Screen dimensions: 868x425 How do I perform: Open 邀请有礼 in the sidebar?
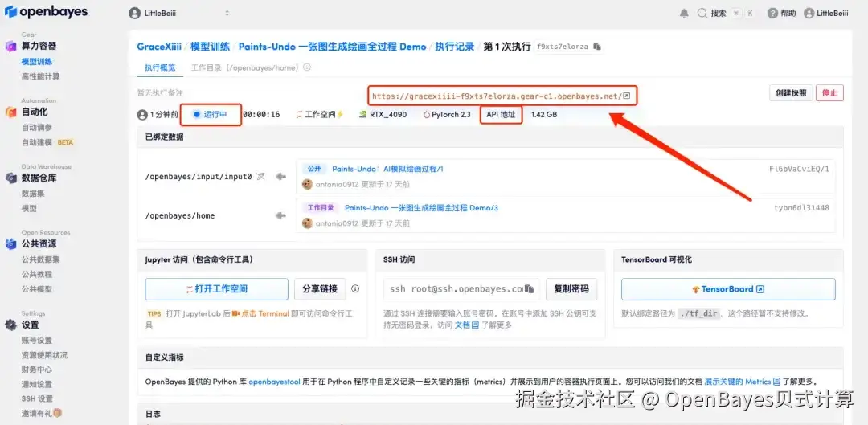(x=42, y=413)
